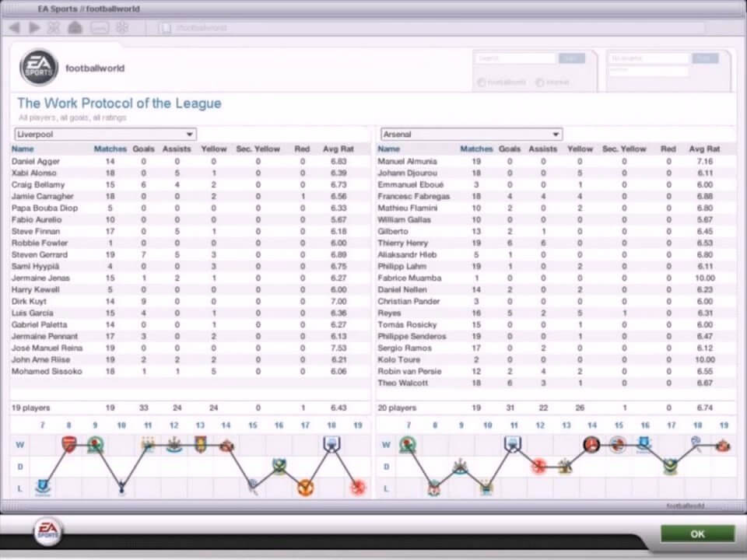This screenshot has height=560, width=747.
Task: Select Aston Villa crest on Liverpool matchday 13
Action: [201, 445]
